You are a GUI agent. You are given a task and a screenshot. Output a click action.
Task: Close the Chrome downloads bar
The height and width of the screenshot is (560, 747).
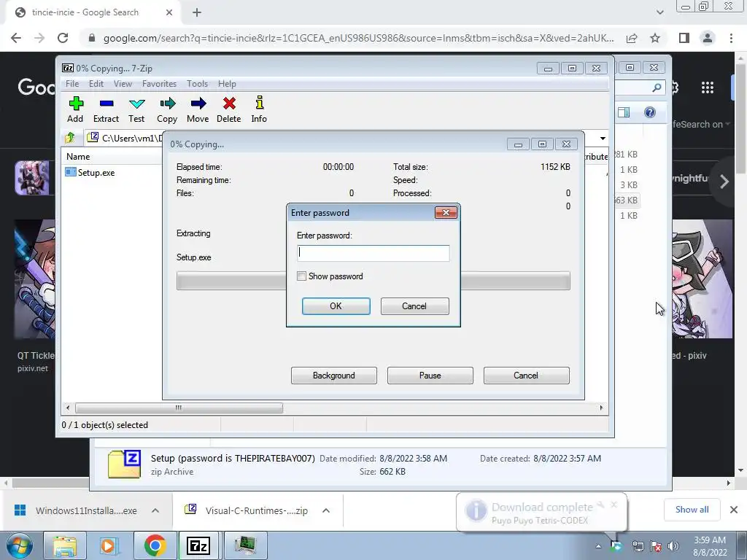(734, 510)
